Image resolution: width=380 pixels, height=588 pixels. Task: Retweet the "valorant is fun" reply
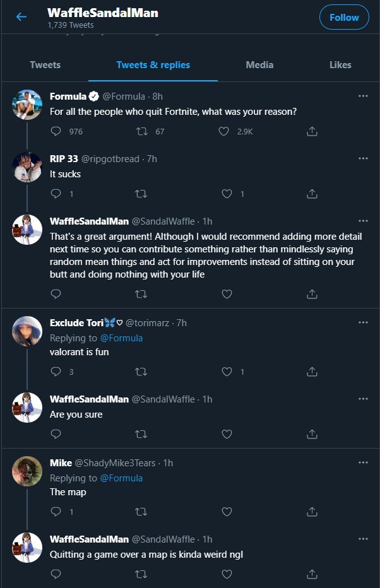(142, 372)
